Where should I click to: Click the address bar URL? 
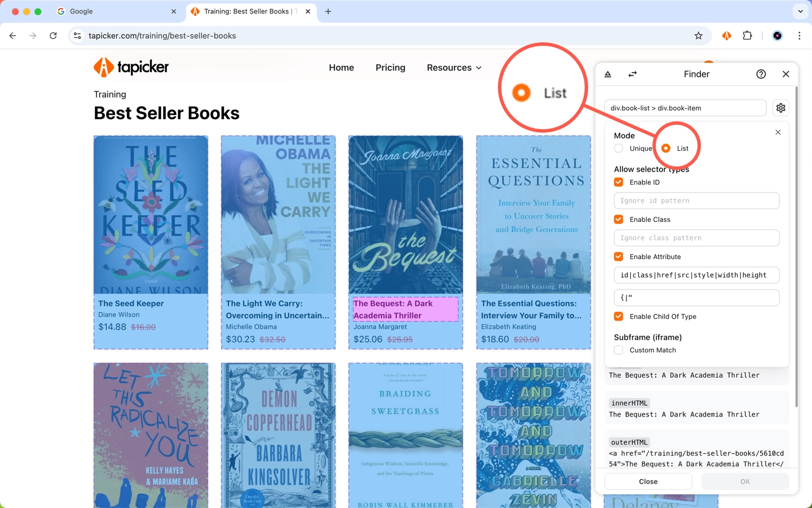tap(162, 36)
